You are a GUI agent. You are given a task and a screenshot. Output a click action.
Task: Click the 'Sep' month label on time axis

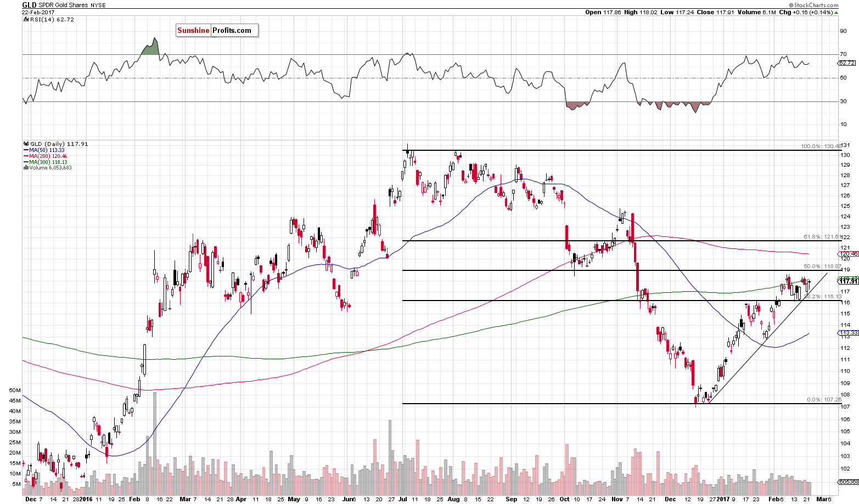pos(512,500)
